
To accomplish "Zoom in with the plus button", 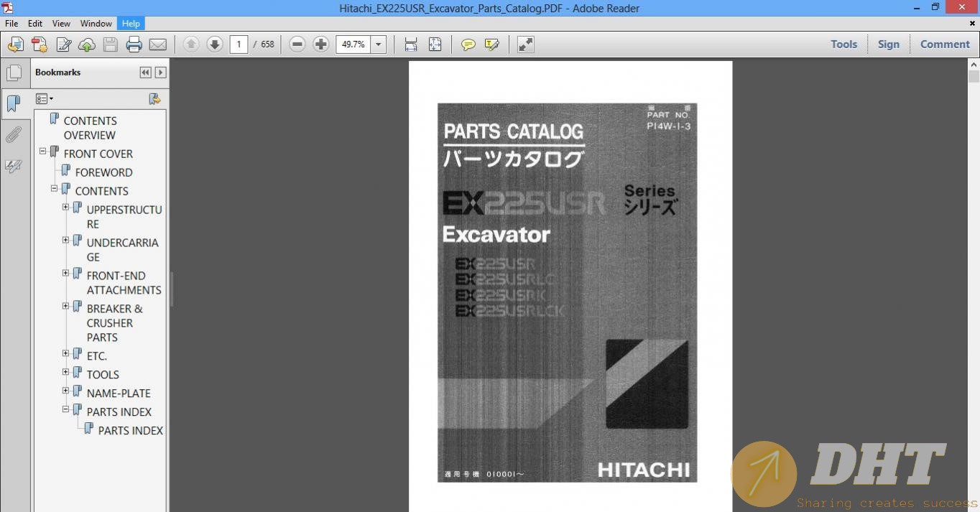I will coord(321,45).
